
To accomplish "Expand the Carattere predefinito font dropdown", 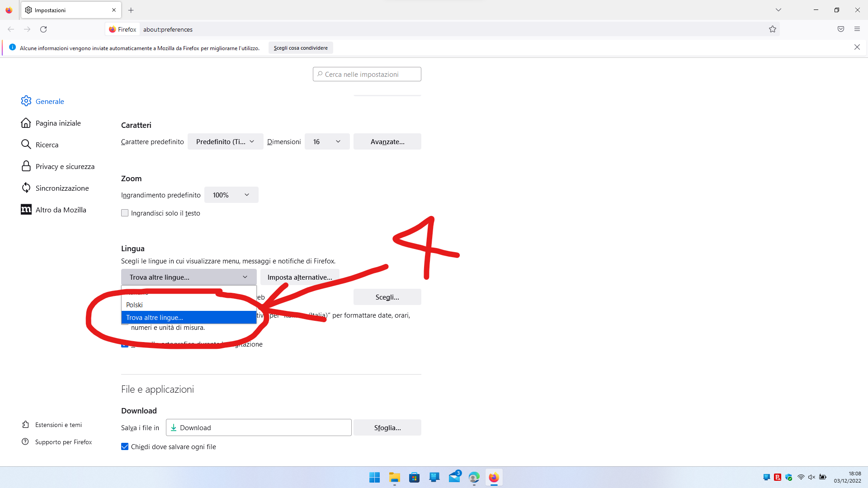I will [225, 142].
